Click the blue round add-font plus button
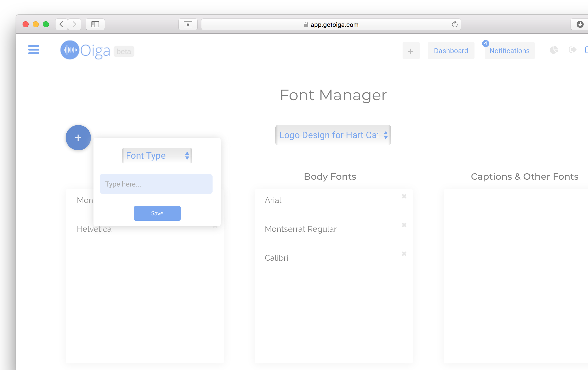 pyautogui.click(x=78, y=138)
